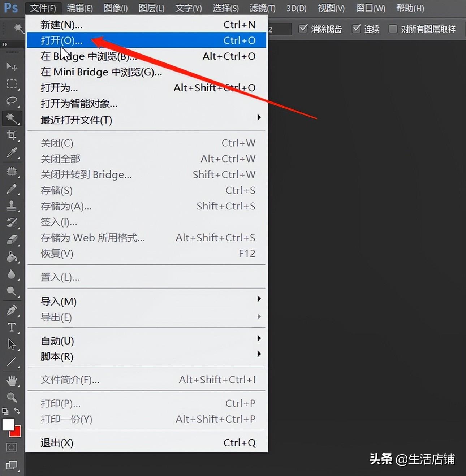
Task: Expand recent files submenu arrow
Action: pos(259,117)
